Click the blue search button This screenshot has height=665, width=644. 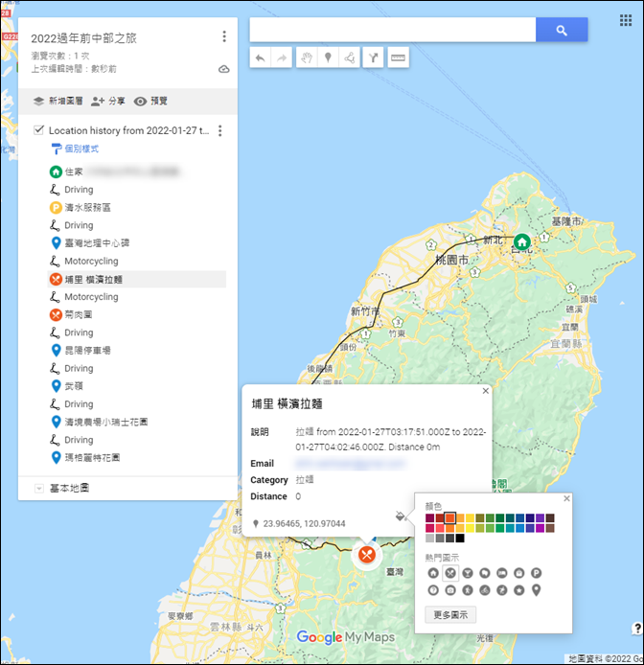pyautogui.click(x=562, y=30)
